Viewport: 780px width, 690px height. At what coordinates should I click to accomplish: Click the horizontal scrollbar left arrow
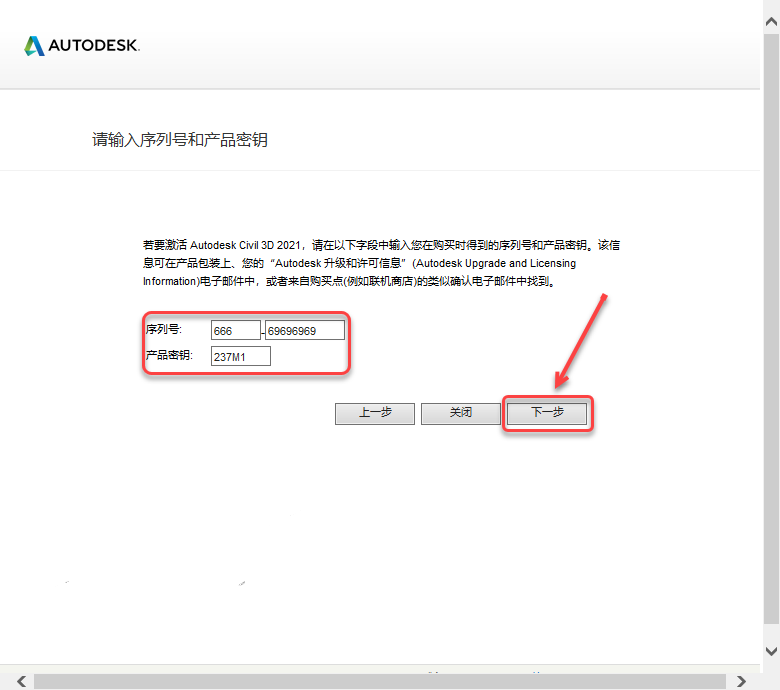point(21,681)
